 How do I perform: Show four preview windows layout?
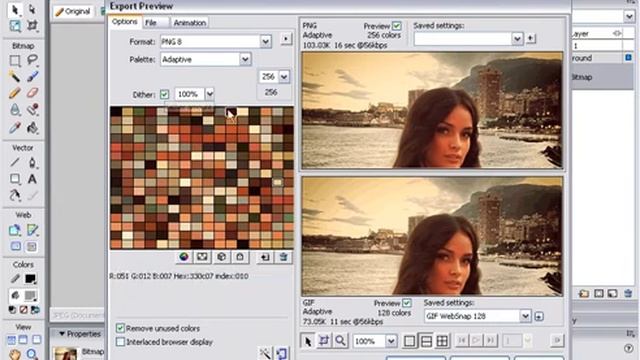442,341
